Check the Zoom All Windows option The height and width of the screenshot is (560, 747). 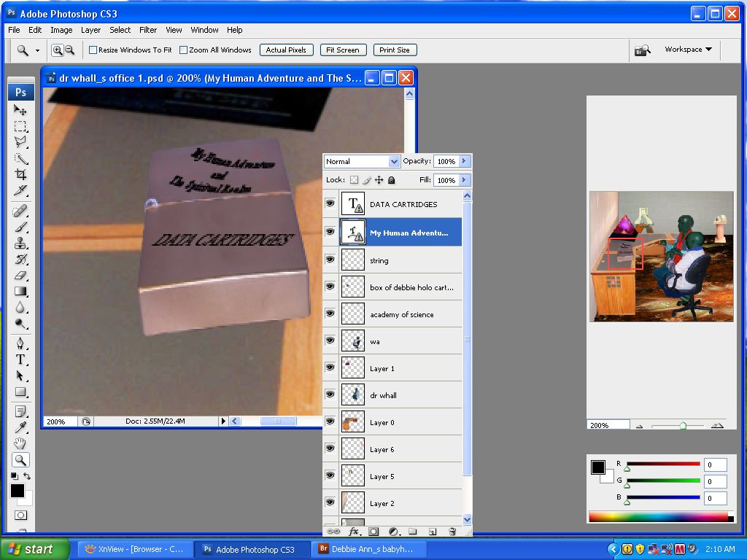(184, 50)
